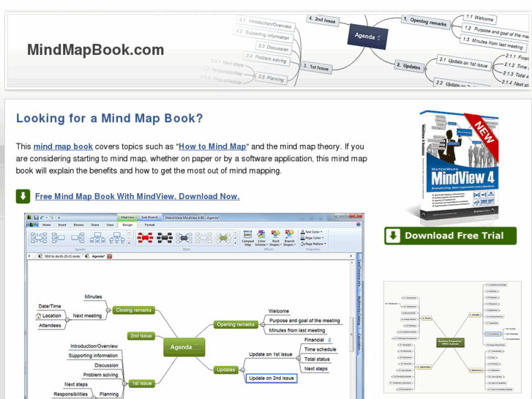This screenshot has width=532, height=399.
Task: Select the 1st Issue branch
Action: pyautogui.click(x=142, y=384)
